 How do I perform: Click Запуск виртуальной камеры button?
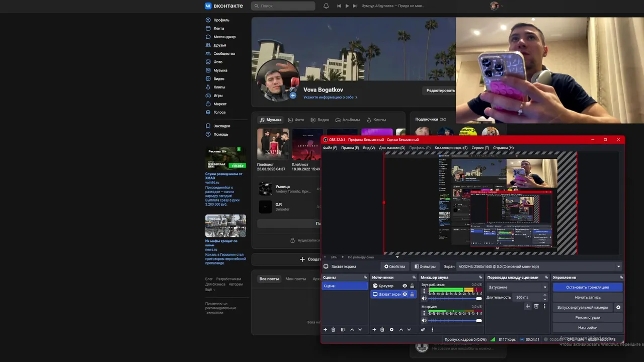point(583,307)
